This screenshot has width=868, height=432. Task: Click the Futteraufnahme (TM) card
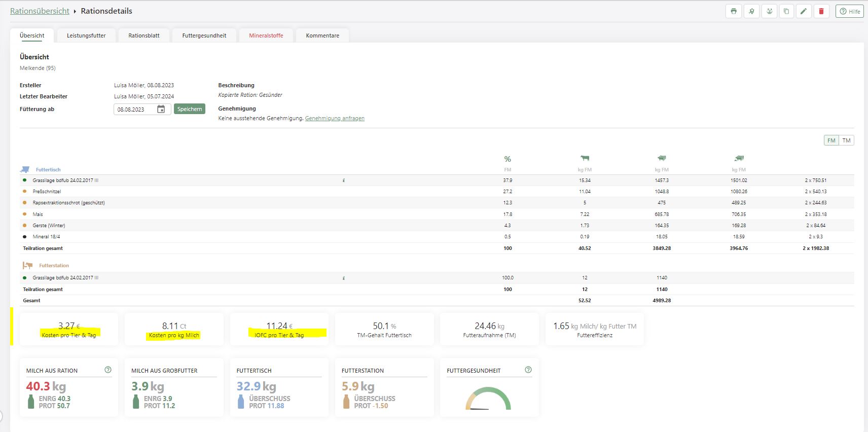[489, 330]
